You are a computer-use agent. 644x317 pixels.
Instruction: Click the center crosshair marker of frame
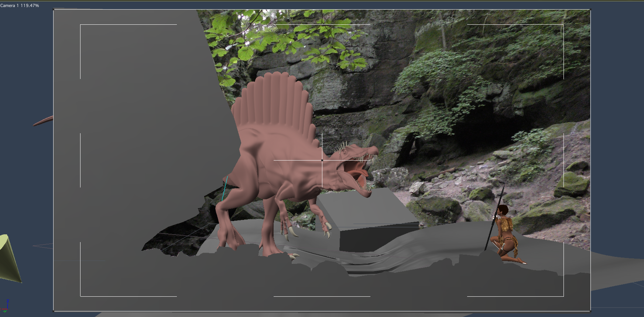click(x=322, y=160)
